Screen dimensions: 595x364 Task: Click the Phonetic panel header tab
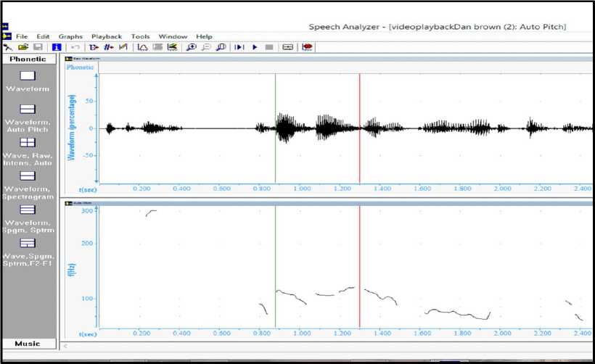(28, 59)
